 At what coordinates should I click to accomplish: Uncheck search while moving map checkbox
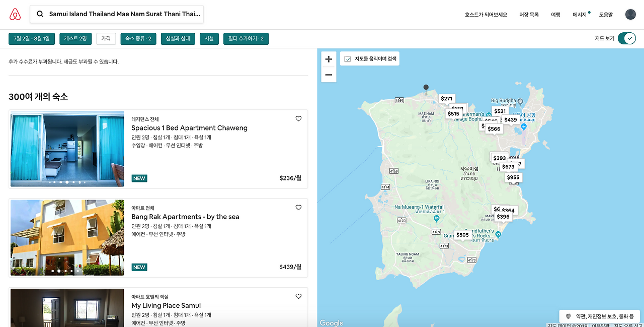[x=347, y=59]
